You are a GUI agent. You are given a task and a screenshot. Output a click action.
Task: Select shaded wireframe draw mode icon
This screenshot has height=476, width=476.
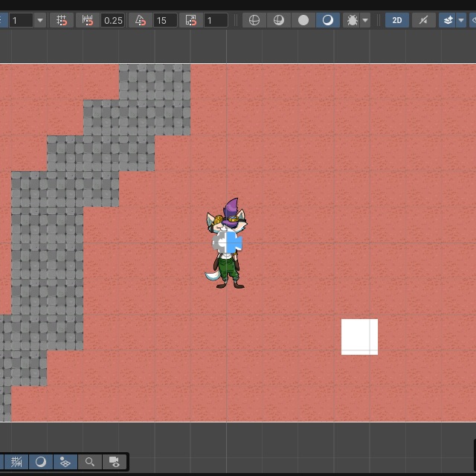(x=279, y=20)
